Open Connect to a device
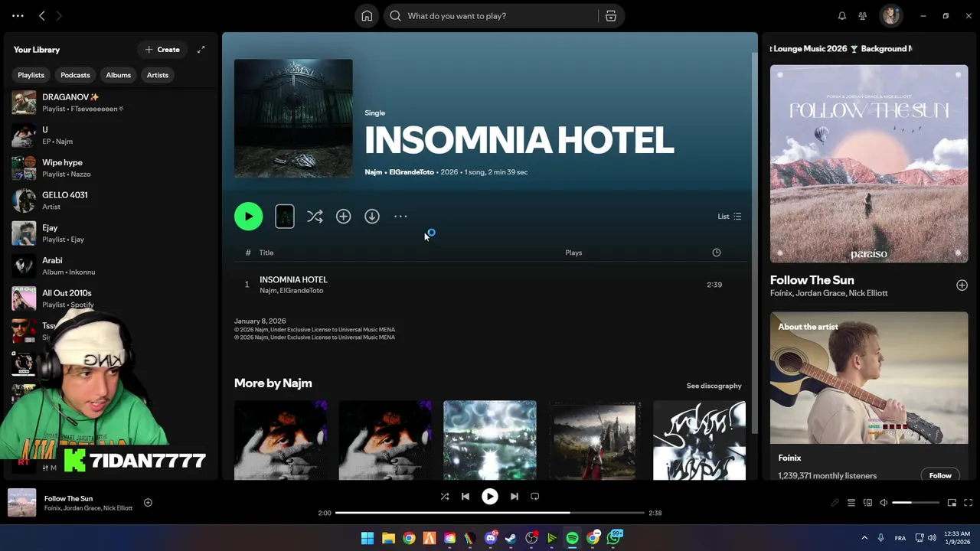The height and width of the screenshot is (551, 980). pos(867,503)
